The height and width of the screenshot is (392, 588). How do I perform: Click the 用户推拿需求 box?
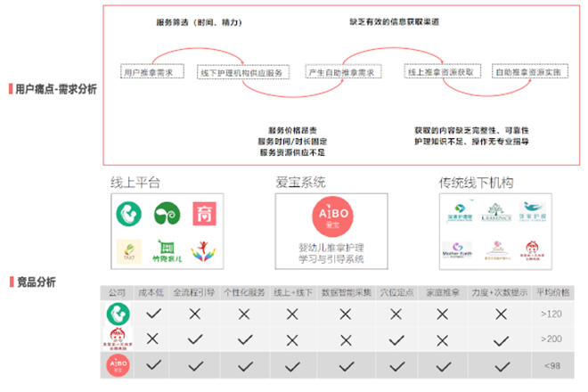pos(149,72)
